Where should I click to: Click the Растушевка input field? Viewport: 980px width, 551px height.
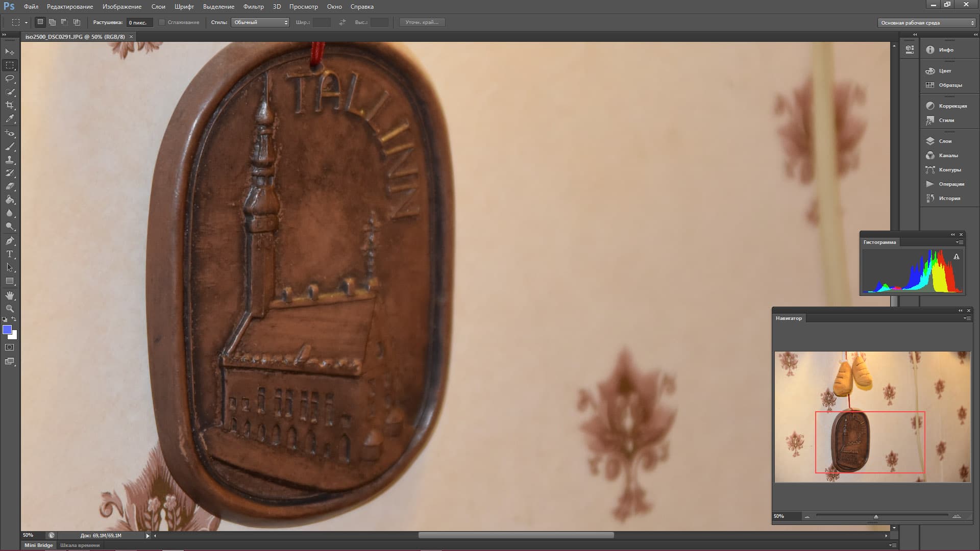tap(139, 22)
